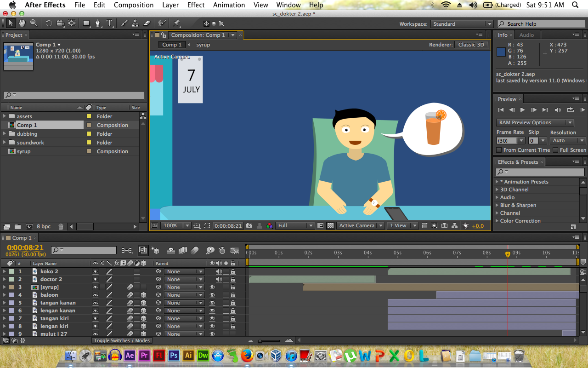Select the Zoom magnifier tool
The height and width of the screenshot is (368, 588).
[34, 23]
